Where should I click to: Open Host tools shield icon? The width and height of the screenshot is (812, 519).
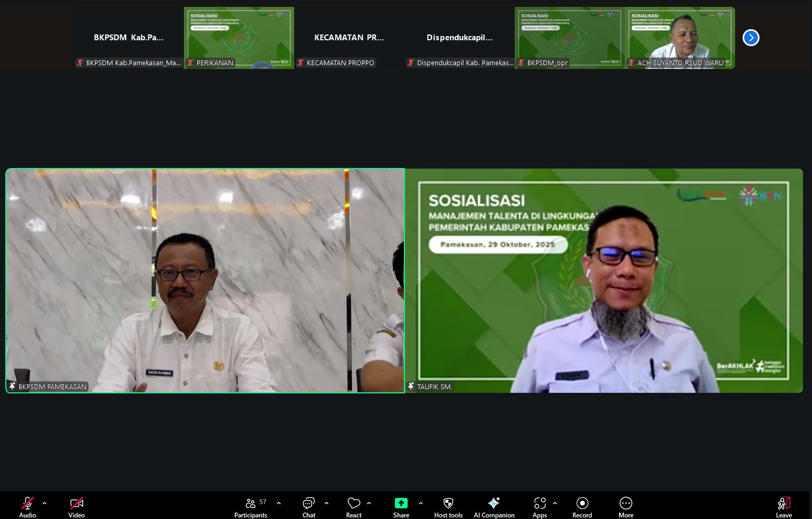click(448, 506)
